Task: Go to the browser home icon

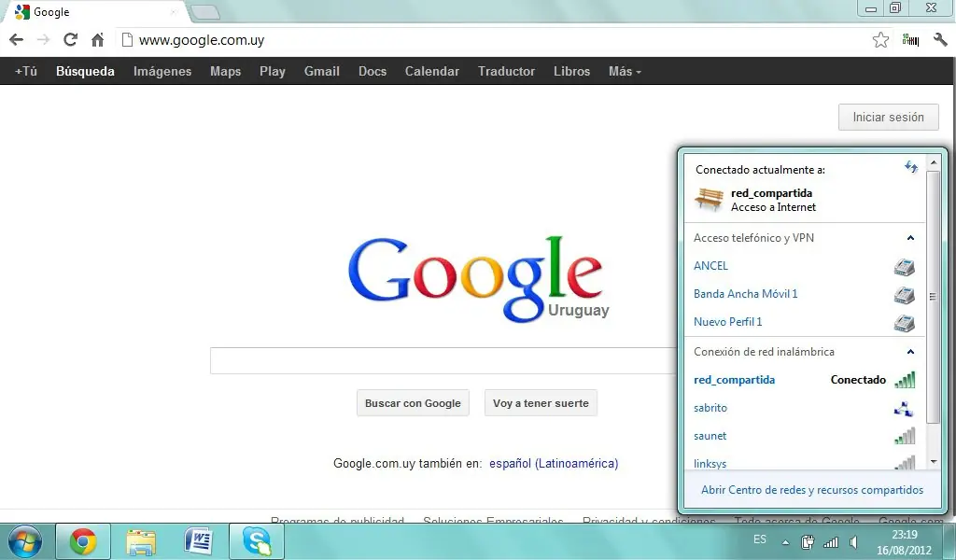Action: 97,40
